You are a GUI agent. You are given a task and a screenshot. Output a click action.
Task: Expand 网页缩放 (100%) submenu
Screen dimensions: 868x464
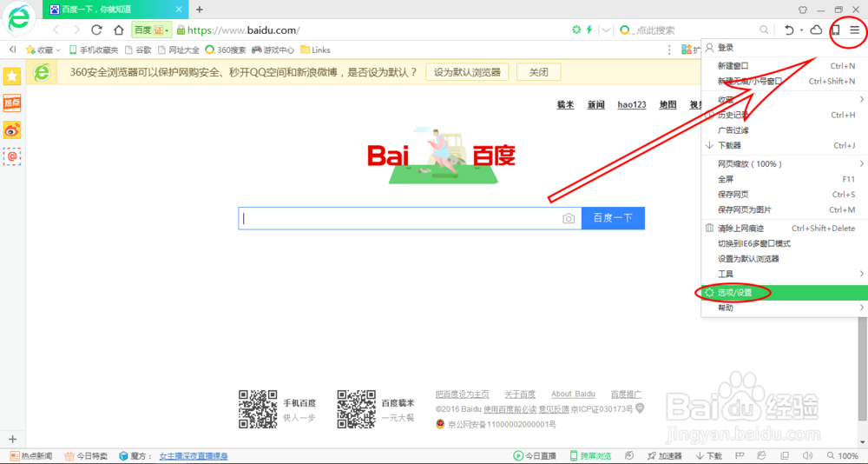point(784,164)
